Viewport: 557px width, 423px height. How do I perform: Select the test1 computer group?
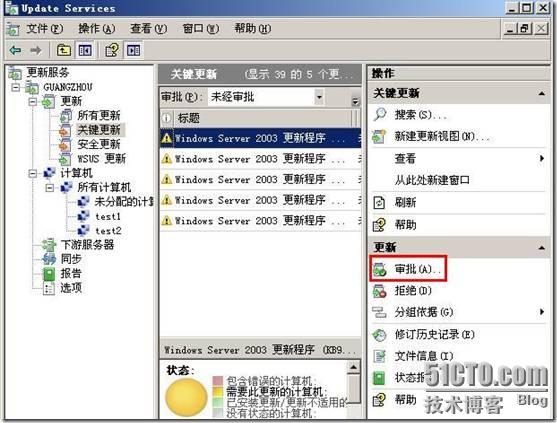108,216
